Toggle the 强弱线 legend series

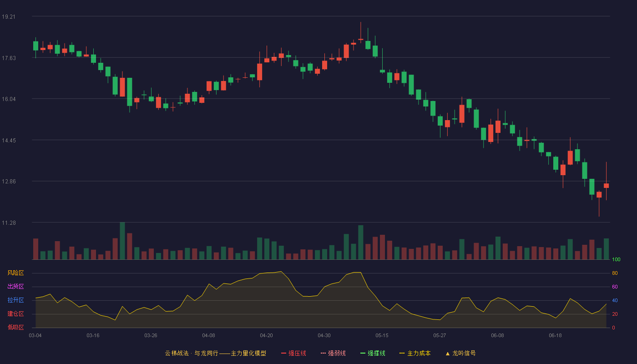click(x=333, y=353)
